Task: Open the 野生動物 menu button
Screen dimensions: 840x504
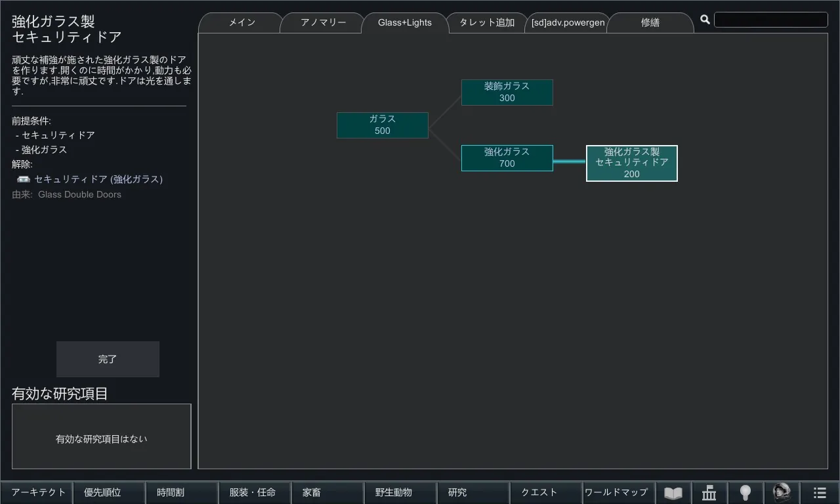Action: pyautogui.click(x=394, y=493)
